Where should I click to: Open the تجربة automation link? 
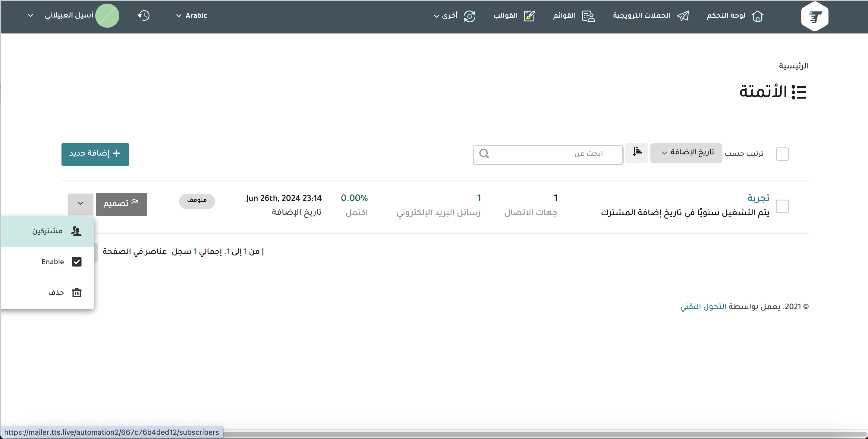click(758, 198)
